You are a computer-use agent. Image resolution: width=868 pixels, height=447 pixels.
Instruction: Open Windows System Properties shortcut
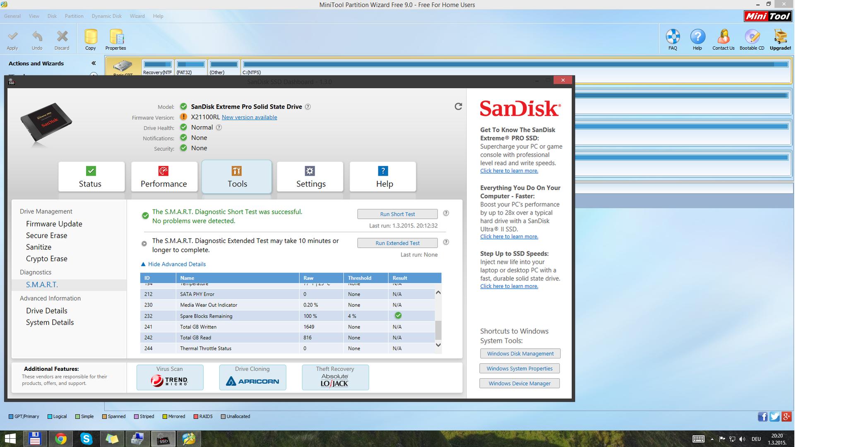click(519, 369)
